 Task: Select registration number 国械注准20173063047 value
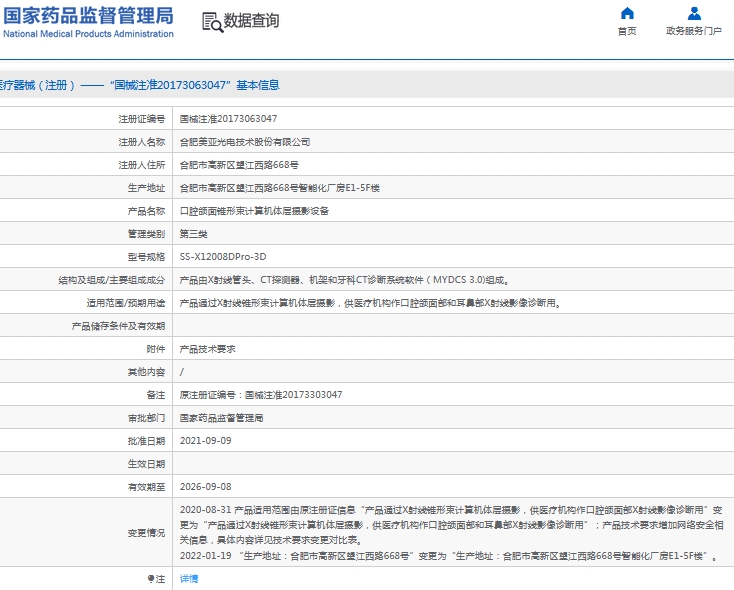tap(228, 119)
